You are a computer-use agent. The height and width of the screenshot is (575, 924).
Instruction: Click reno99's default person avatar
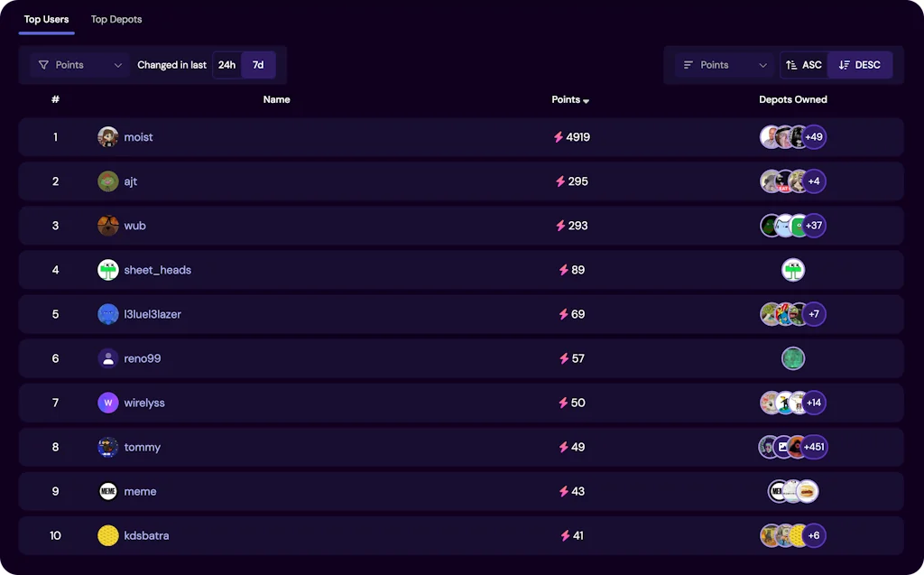click(108, 358)
